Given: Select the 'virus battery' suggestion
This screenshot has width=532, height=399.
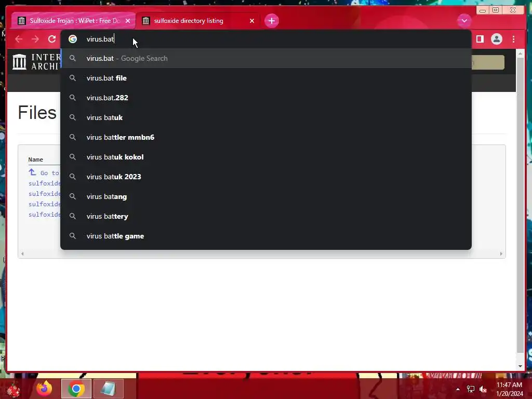Looking at the screenshot, I should click(x=265, y=216).
